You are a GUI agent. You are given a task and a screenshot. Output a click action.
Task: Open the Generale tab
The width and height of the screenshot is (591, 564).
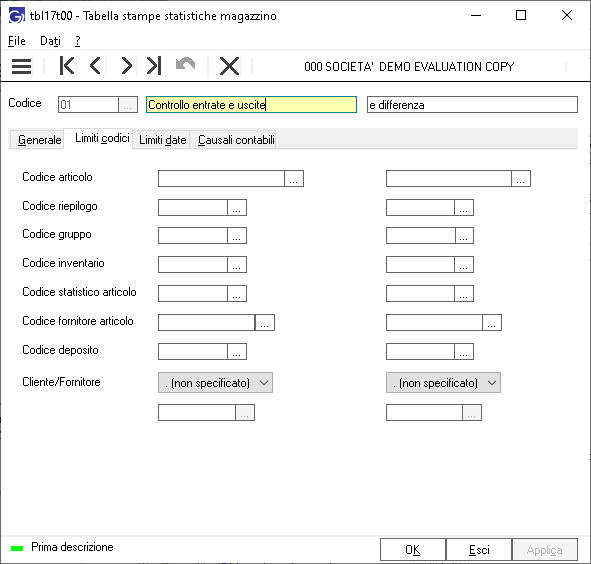(38, 140)
